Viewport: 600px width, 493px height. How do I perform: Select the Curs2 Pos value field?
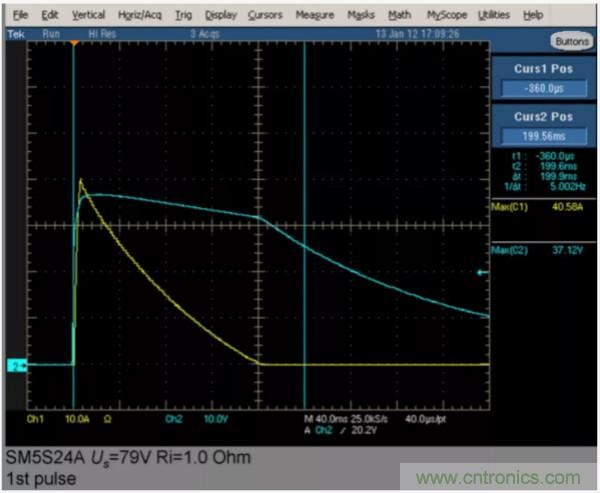[542, 136]
